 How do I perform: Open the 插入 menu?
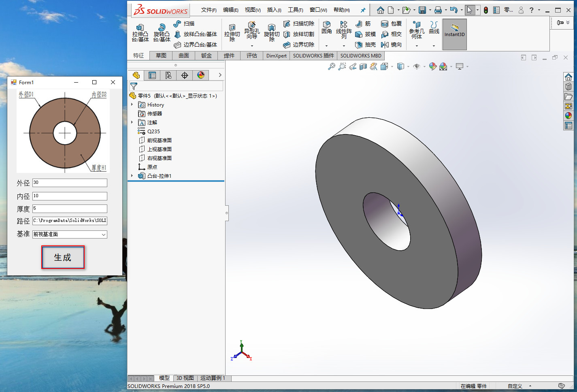coord(274,10)
